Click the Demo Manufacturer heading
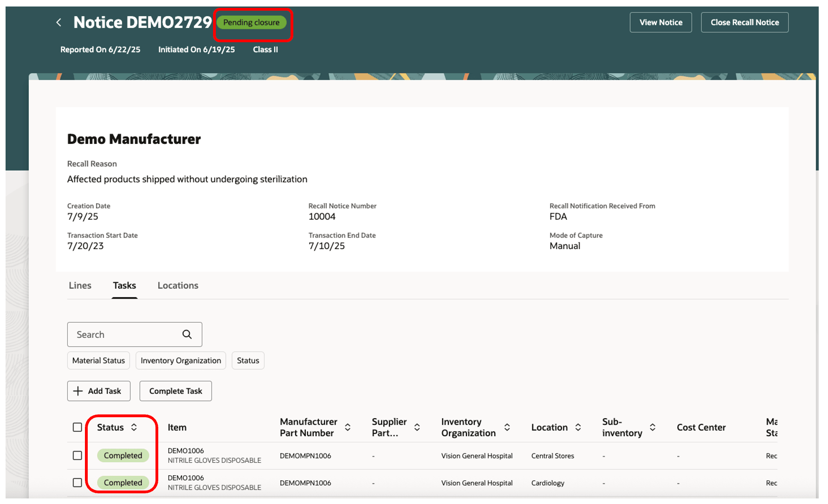Viewport: 828px width, 504px height. (134, 139)
